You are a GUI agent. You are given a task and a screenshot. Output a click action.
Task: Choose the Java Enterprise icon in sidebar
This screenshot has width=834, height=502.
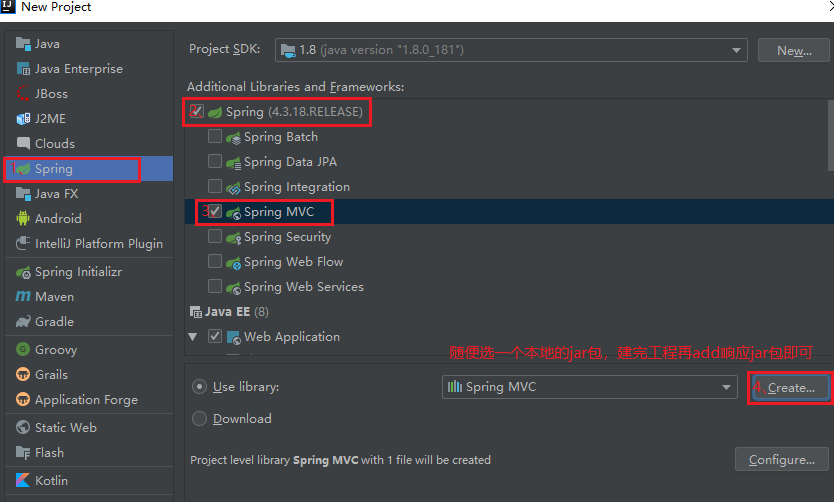tap(23, 69)
